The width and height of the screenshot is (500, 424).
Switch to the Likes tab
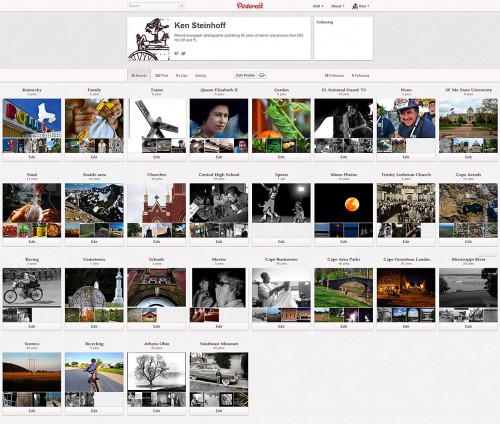pos(181,76)
